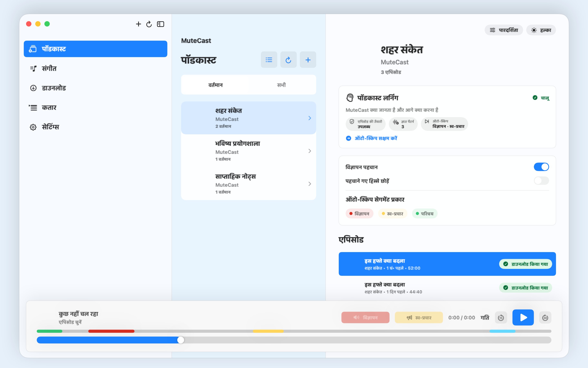
Task: Select the 44:40 इस हफ्ते क्या बदला episode
Action: pos(447,288)
